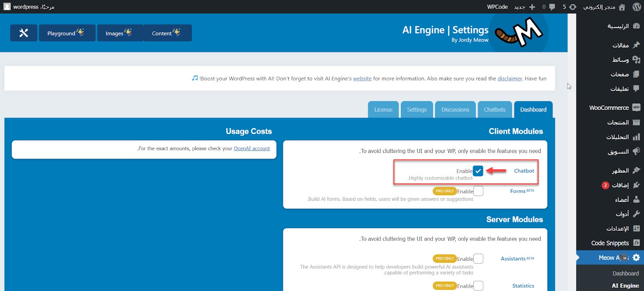Screen dimensions: 644x291
Task: Switch to the Chatbots tab
Action: coord(494,109)
